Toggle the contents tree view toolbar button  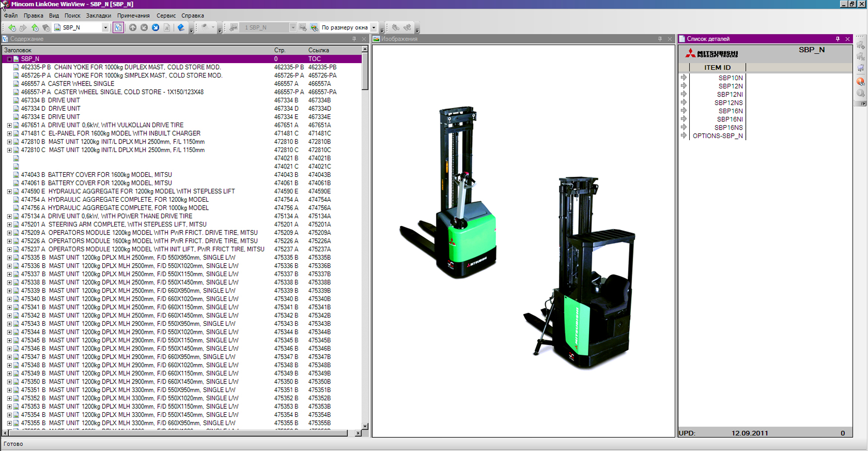118,28
